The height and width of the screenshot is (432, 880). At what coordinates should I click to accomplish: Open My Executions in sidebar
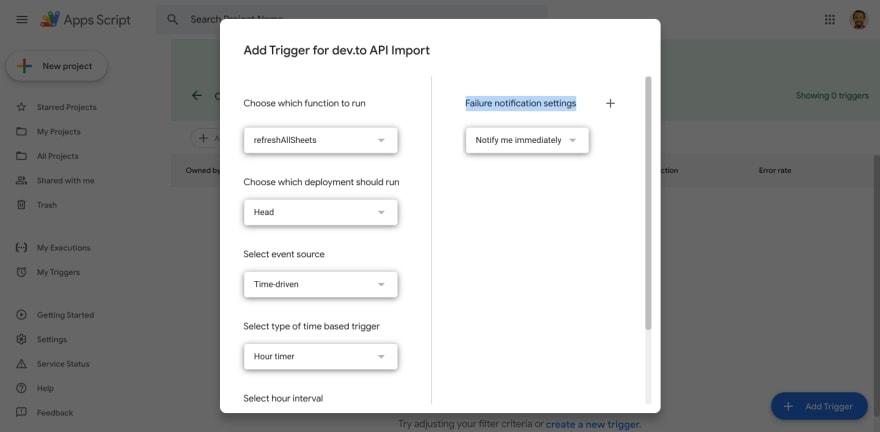(x=63, y=247)
